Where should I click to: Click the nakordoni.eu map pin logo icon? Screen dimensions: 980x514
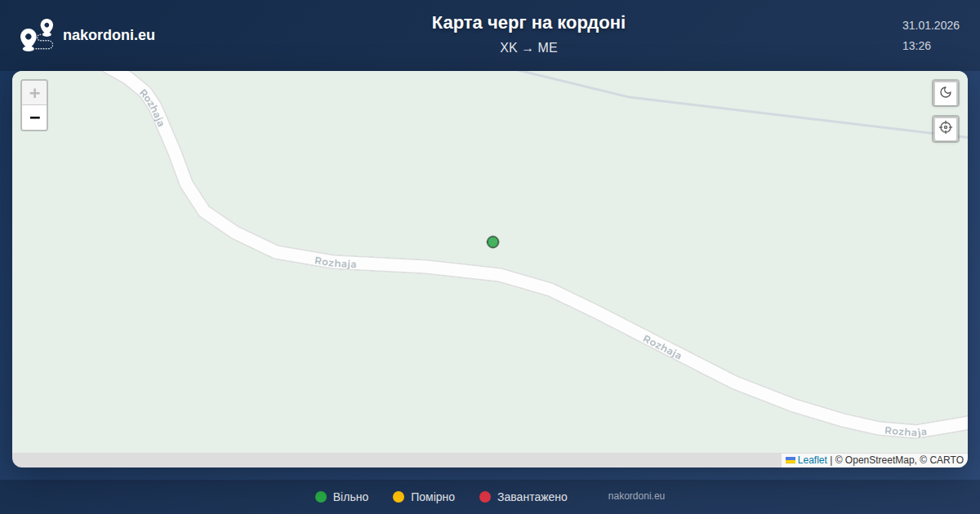pos(37,35)
